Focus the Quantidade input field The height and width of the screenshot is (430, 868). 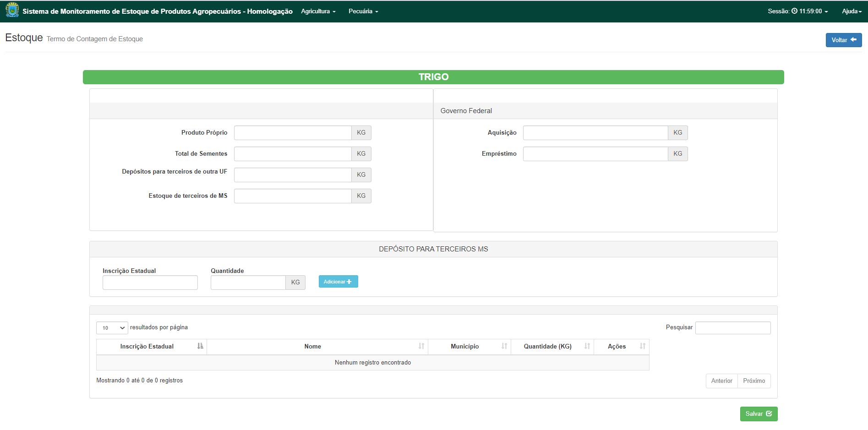click(x=248, y=283)
